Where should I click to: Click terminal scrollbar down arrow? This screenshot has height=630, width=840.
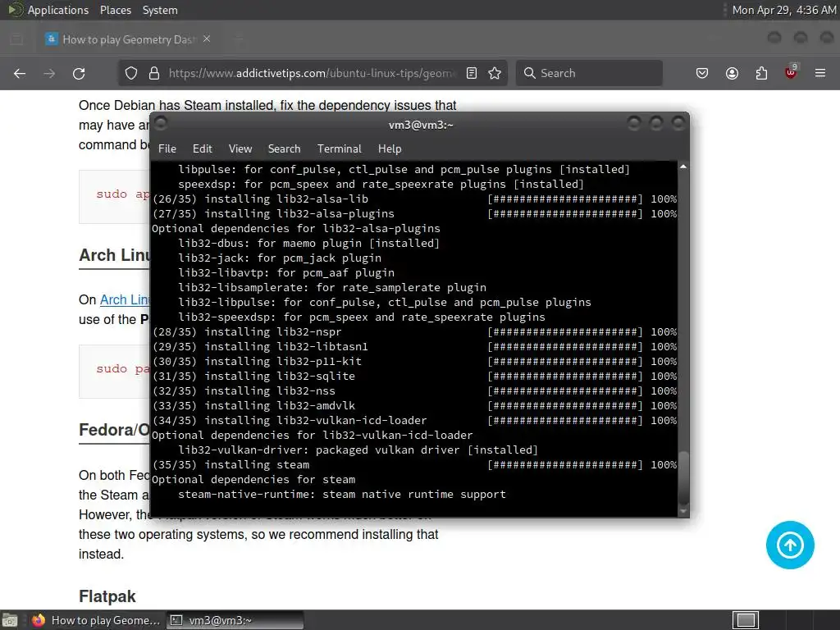683,511
